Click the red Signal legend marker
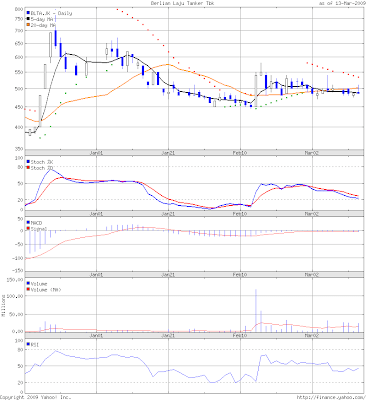This screenshot has width=366, height=400. [28, 229]
